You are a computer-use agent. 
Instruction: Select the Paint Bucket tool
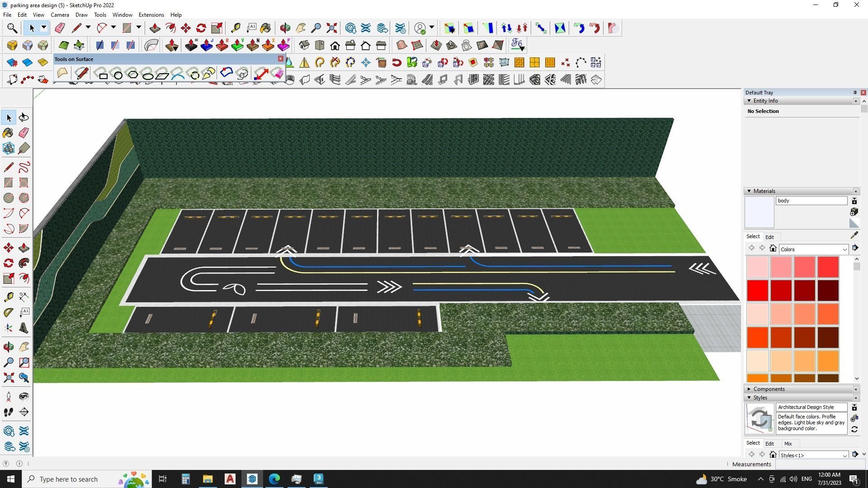coord(8,133)
